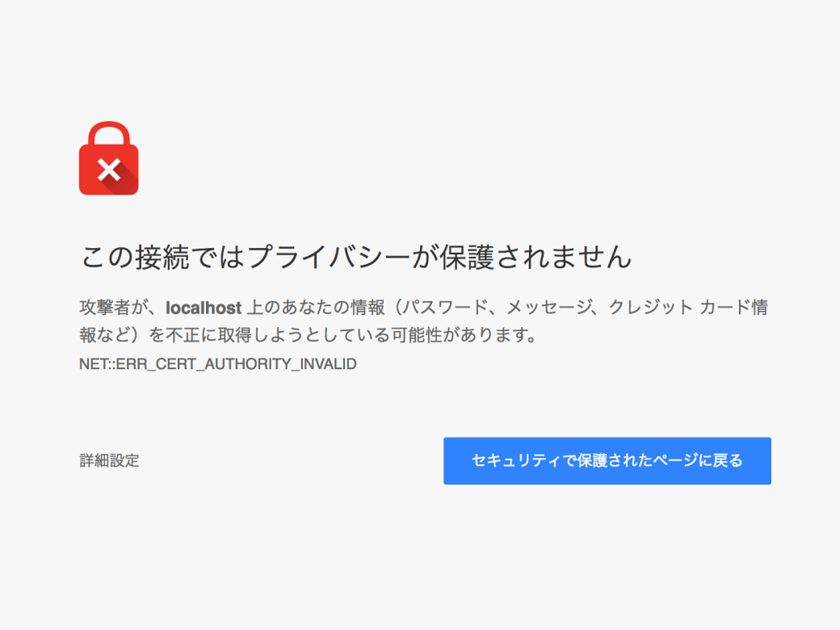Image resolution: width=840 pixels, height=630 pixels.
Task: Select the blue back-to-safety button
Action: [x=607, y=460]
